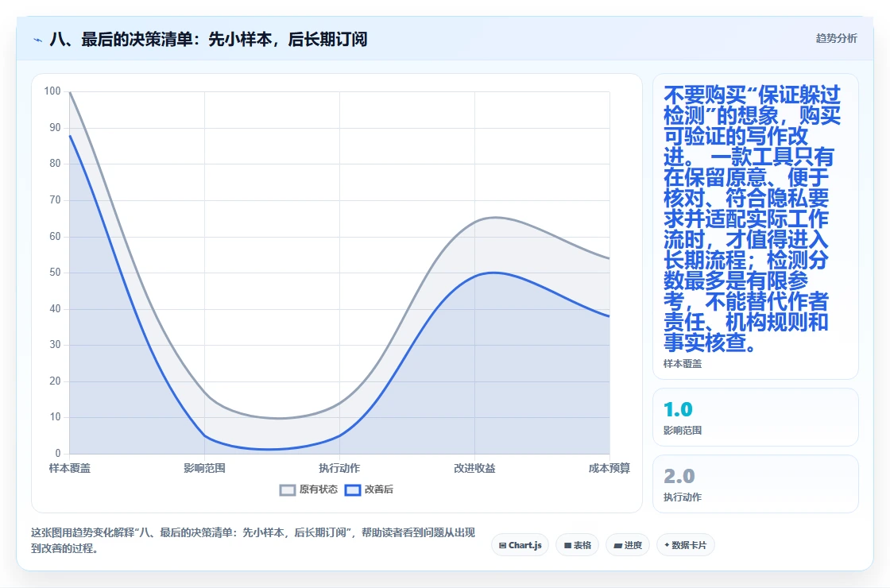Click the 1.0 影响范围 data card
This screenshot has width=890, height=588.
tap(756, 417)
